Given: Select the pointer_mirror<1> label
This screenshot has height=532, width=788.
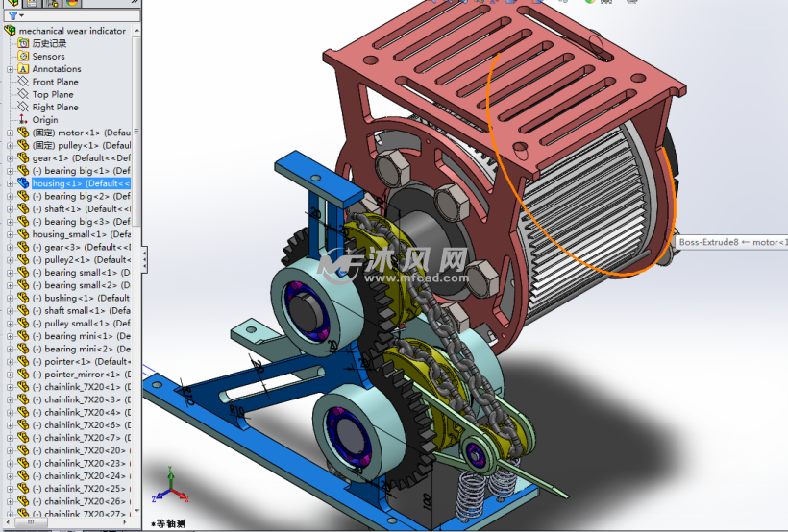Looking at the screenshot, I should [x=81, y=375].
